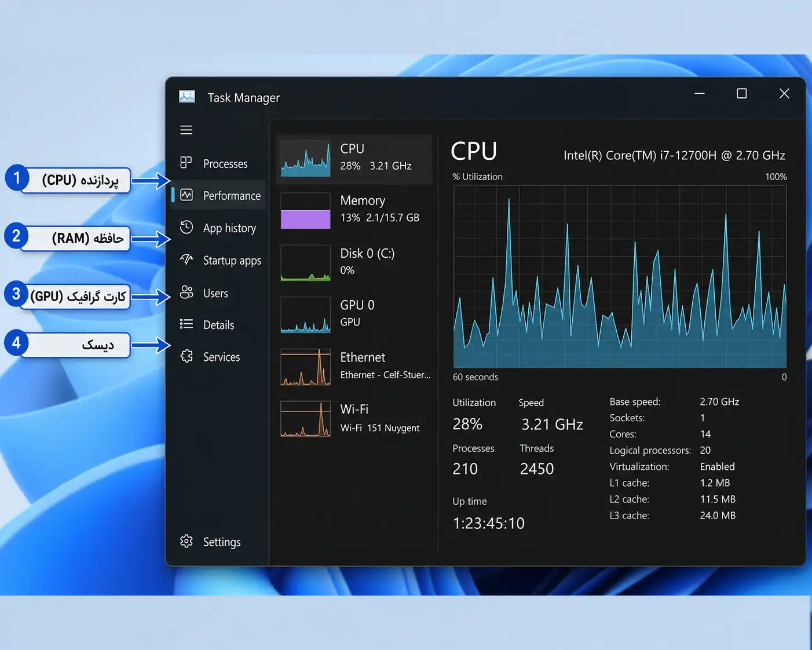Open the Details page
Image resolution: width=812 pixels, height=650 pixels.
click(218, 325)
